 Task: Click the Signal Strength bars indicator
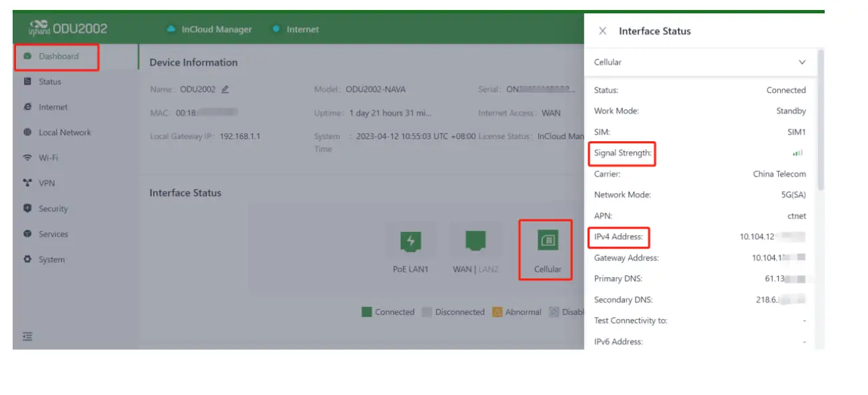click(797, 153)
